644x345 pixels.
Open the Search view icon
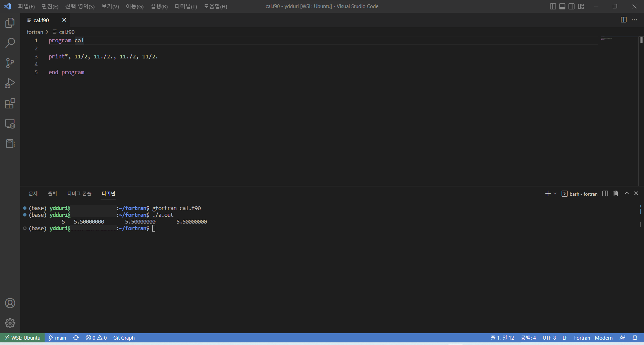point(10,43)
